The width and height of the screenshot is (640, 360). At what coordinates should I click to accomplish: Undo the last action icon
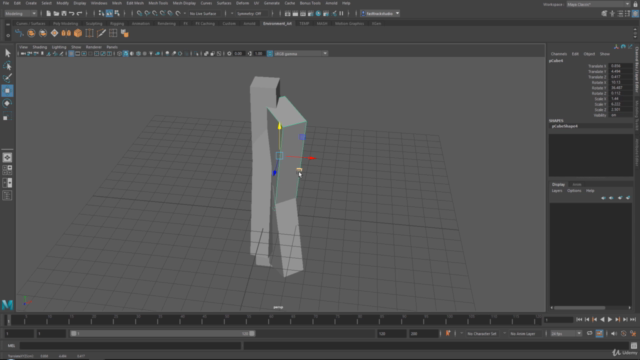point(71,13)
